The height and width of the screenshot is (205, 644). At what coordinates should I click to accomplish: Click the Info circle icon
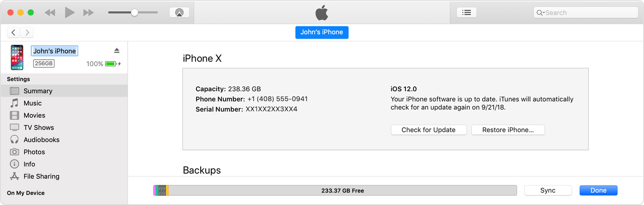point(14,164)
